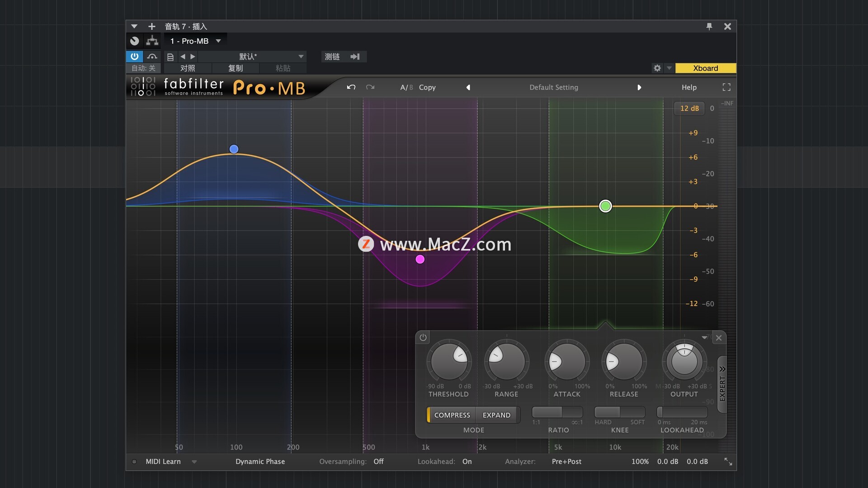Click the MIDI Learn indicator dot
868x488 pixels.
[x=134, y=461]
